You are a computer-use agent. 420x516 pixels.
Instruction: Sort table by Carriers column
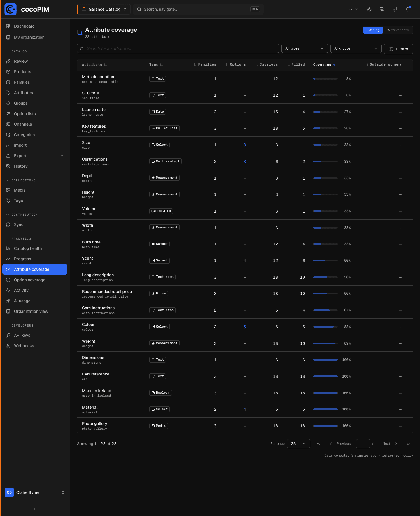tap(267, 64)
